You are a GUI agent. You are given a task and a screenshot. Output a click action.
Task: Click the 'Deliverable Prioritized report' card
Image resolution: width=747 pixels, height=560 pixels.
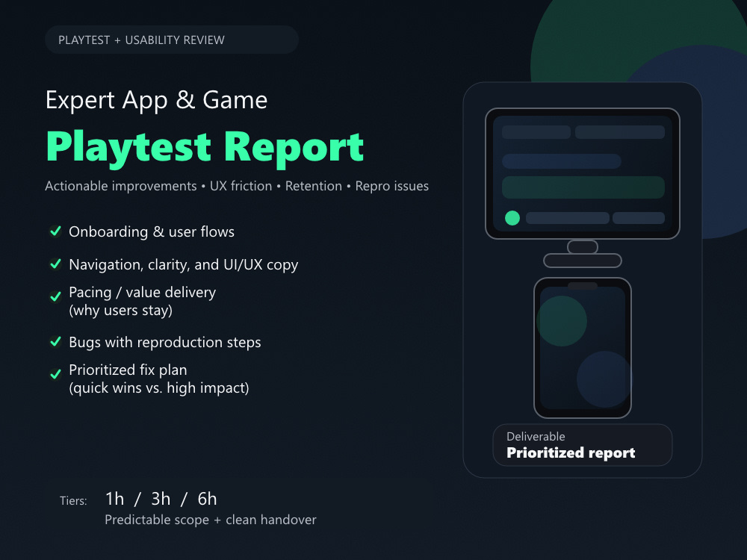pos(582,445)
